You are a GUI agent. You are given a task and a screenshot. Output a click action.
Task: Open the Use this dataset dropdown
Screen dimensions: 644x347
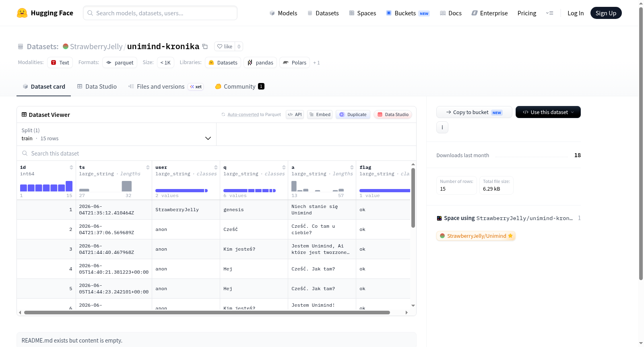coord(548,112)
